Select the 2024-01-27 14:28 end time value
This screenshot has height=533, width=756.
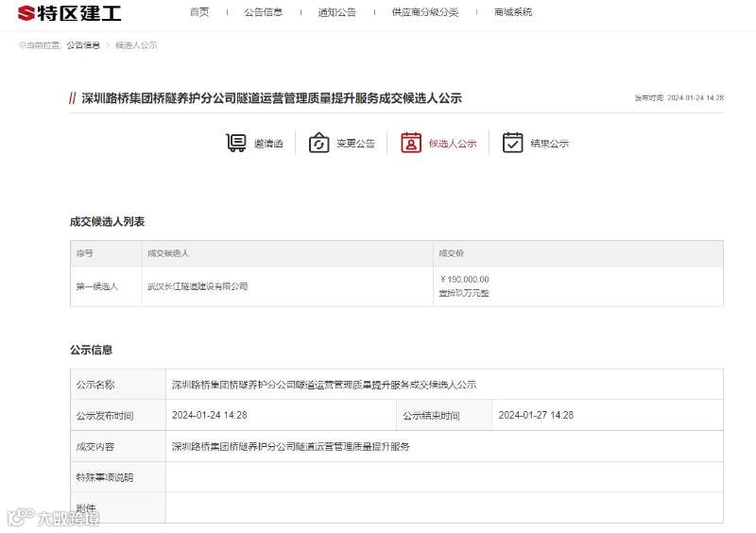click(536, 415)
